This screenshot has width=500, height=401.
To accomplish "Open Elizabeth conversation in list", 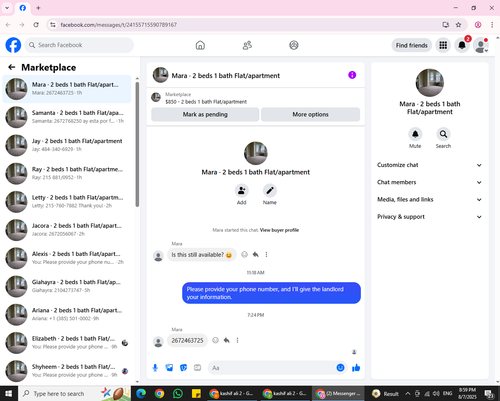I will point(67,342).
